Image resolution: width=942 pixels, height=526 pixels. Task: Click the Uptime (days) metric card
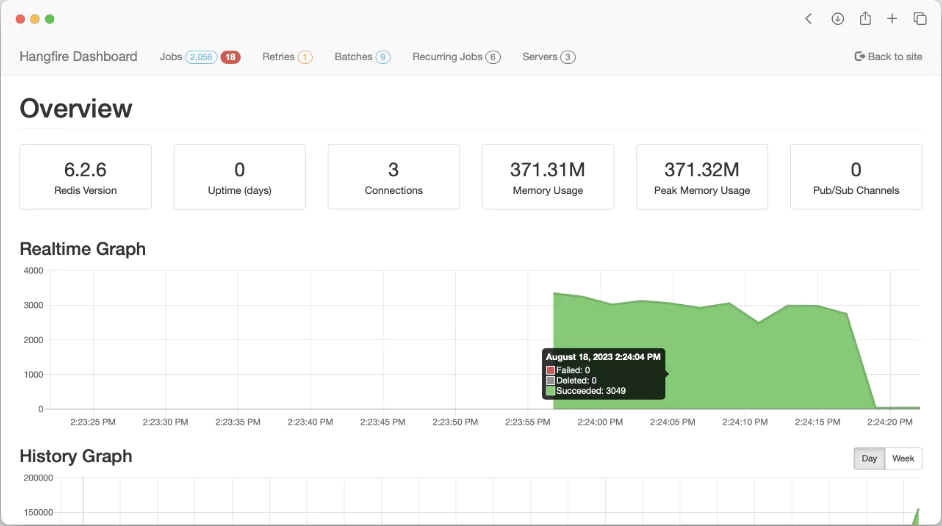tap(240, 177)
